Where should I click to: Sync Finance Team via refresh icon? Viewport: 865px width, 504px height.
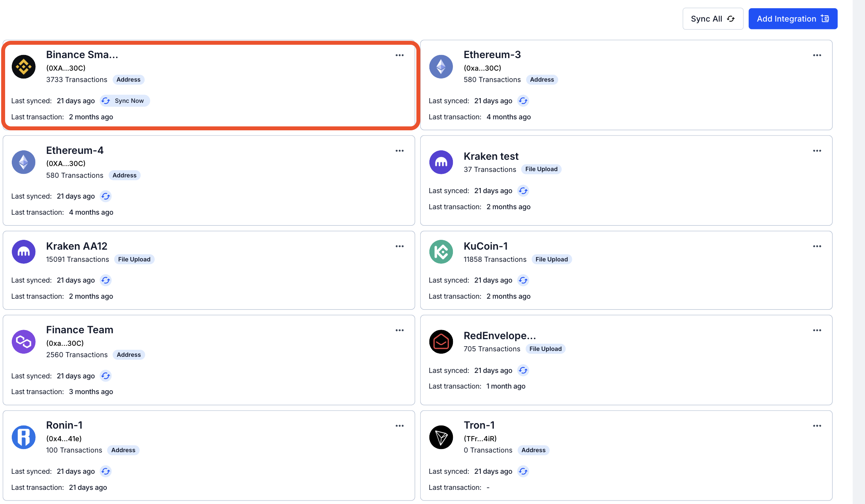[106, 376]
